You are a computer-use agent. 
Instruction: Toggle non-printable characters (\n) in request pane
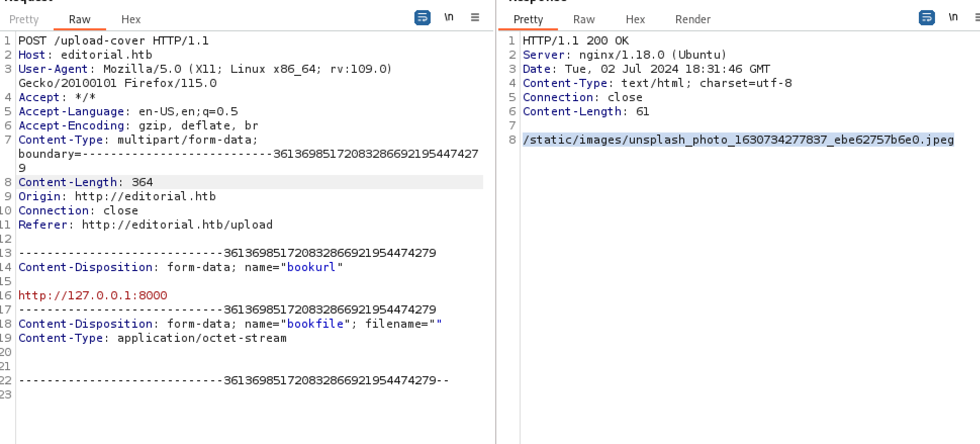pyautogui.click(x=449, y=18)
